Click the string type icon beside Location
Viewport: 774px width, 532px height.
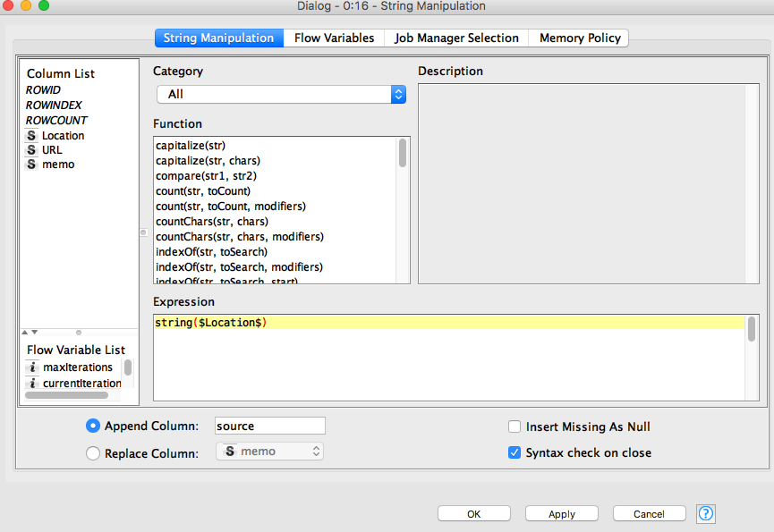coord(31,136)
